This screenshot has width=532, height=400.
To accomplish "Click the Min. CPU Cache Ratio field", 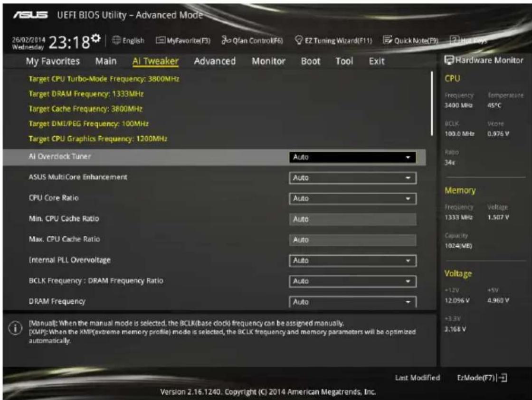I will coord(352,219).
